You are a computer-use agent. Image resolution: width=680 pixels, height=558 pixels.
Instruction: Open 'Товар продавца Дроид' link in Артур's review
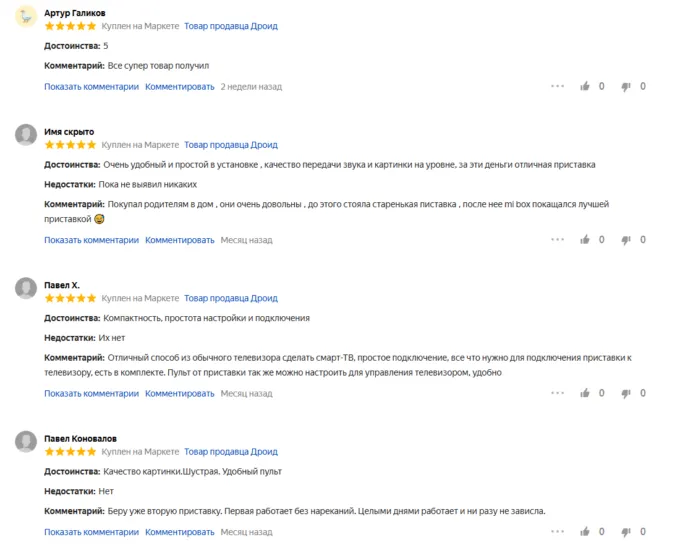tap(231, 26)
